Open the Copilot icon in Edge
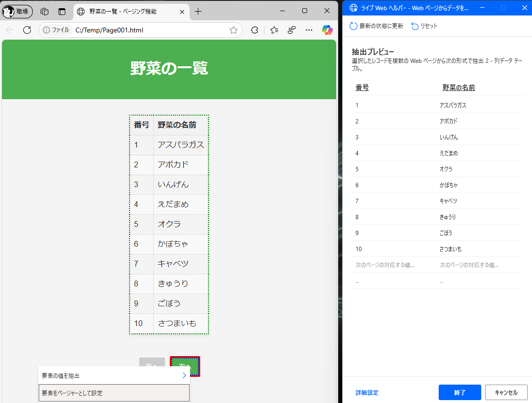The image size is (532, 403). coord(327,30)
